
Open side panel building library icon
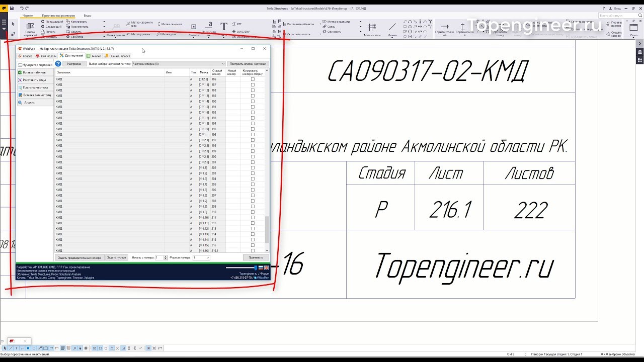point(639,52)
